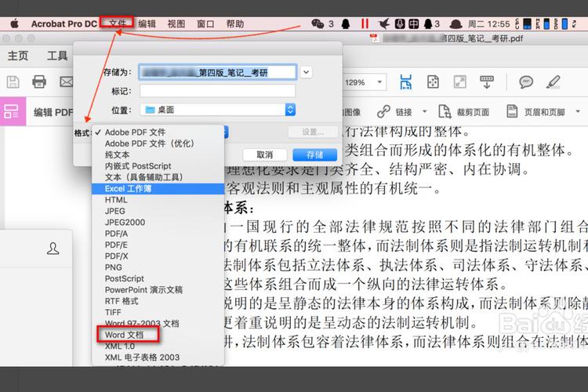
Task: Open the 位置 桌面 location dropdown
Action: tap(217, 110)
